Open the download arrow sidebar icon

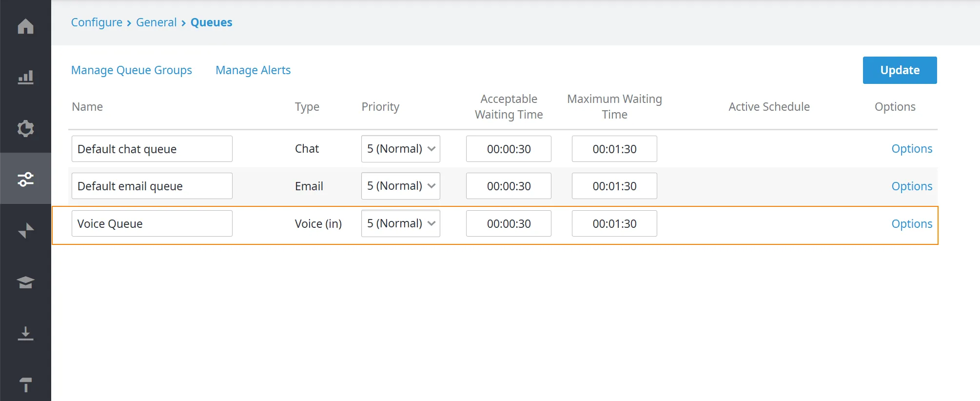click(x=25, y=333)
